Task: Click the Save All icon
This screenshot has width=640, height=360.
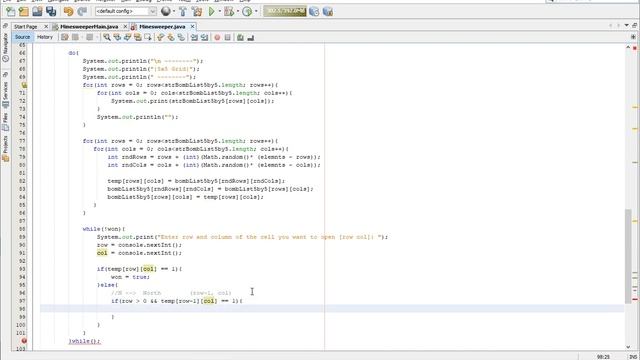Action: pyautogui.click(x=51, y=11)
